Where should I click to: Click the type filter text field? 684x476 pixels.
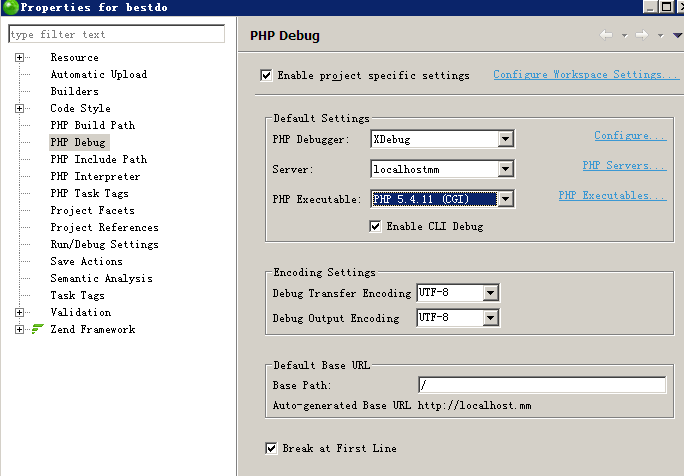coord(116,34)
